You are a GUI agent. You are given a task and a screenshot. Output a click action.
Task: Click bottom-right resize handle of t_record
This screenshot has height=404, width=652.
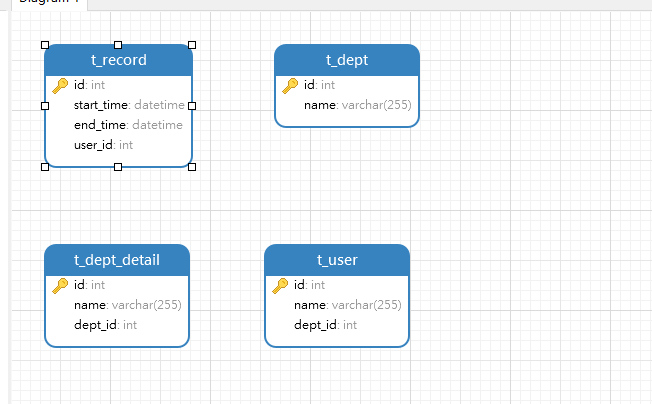[x=192, y=167]
